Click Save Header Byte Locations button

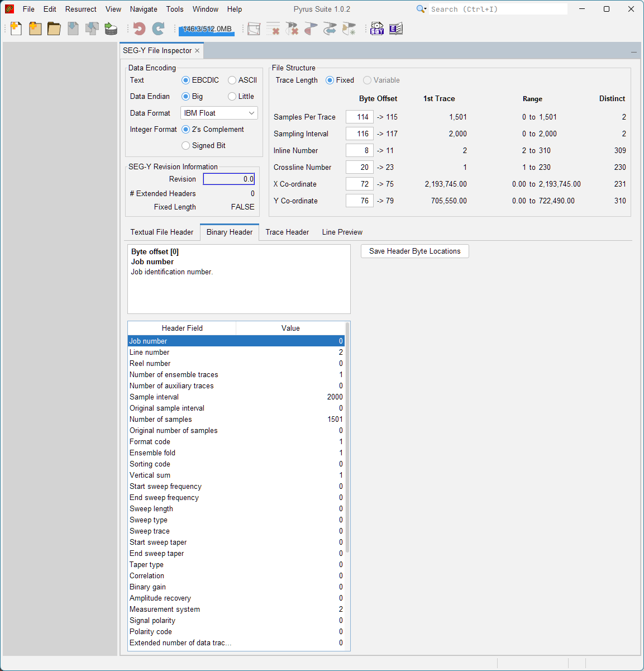point(415,251)
